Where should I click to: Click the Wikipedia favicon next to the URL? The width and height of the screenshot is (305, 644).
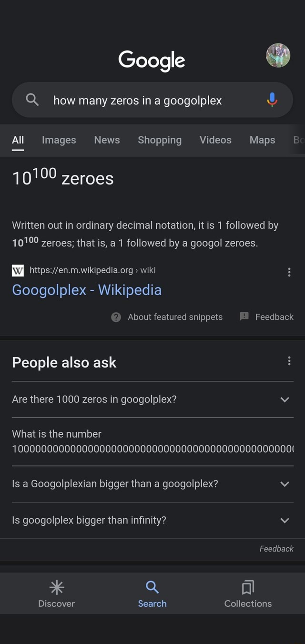pos(18,270)
